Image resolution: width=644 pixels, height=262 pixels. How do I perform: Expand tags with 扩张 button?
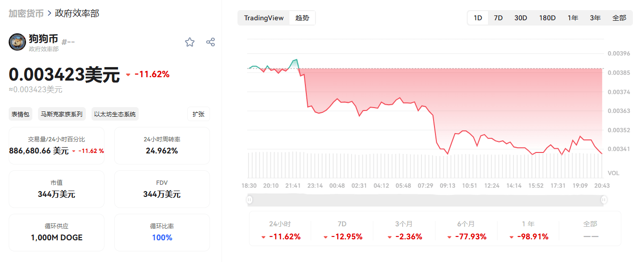pos(198,114)
